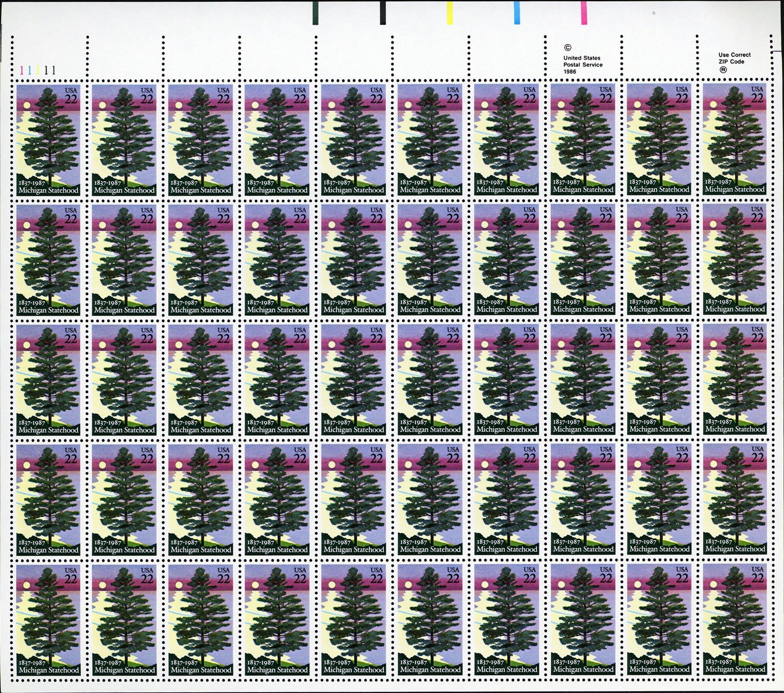The image size is (784, 693).
Task: Select the bottom-left stamp in the sheet
Action: click(48, 620)
